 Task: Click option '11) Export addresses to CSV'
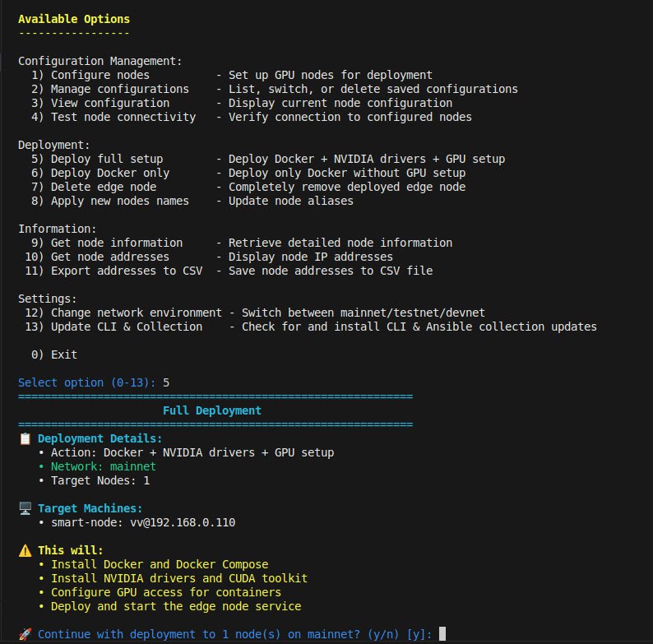(113, 271)
